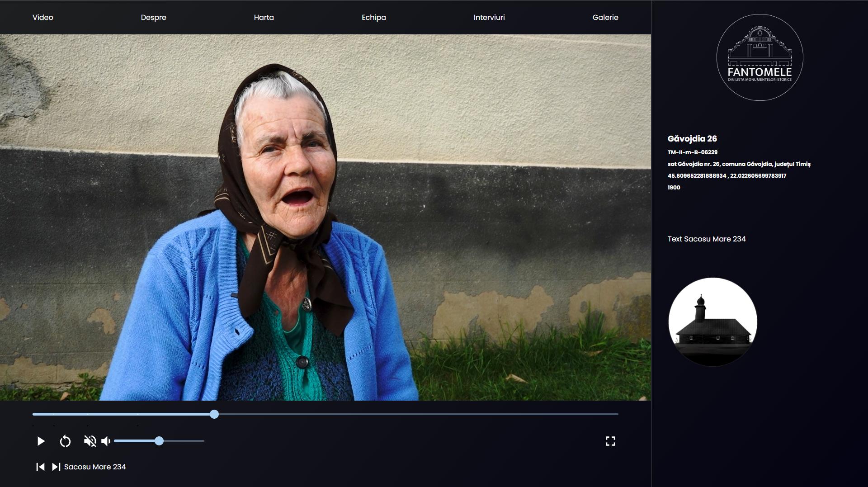Click the volume slider knob
Image resolution: width=868 pixels, height=487 pixels.
[x=159, y=441]
